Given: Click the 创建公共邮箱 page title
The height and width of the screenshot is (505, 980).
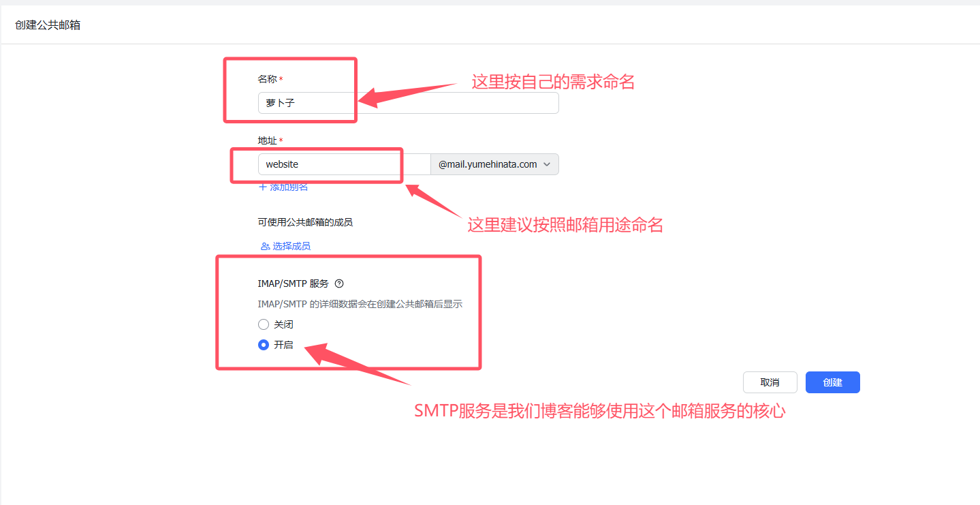Looking at the screenshot, I should 48,25.
